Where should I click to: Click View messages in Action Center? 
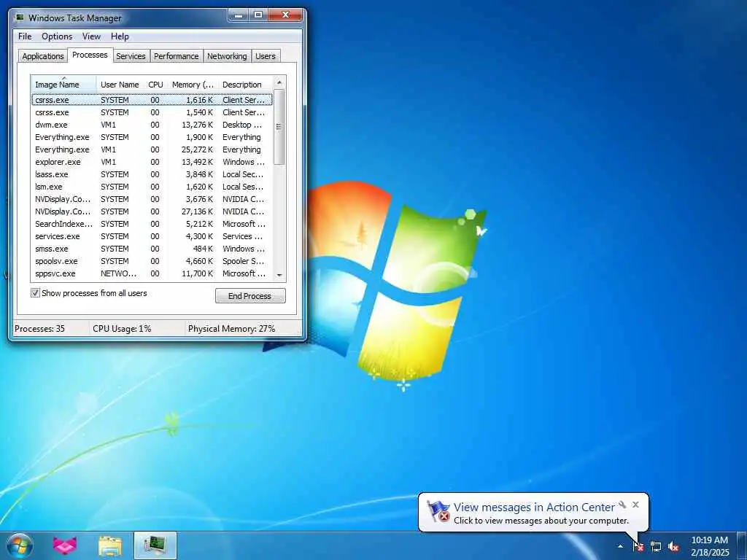pyautogui.click(x=534, y=507)
